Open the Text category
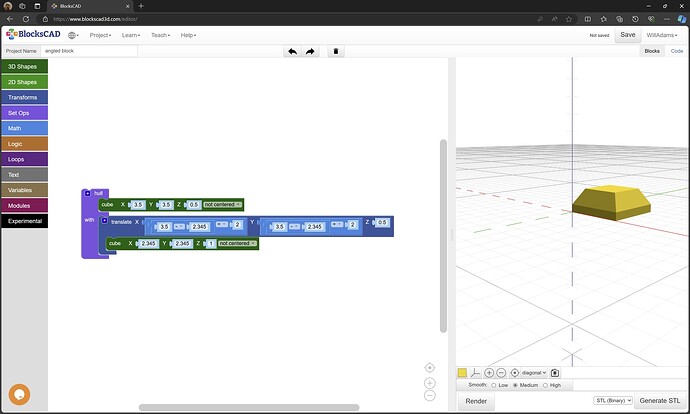 (x=25, y=175)
